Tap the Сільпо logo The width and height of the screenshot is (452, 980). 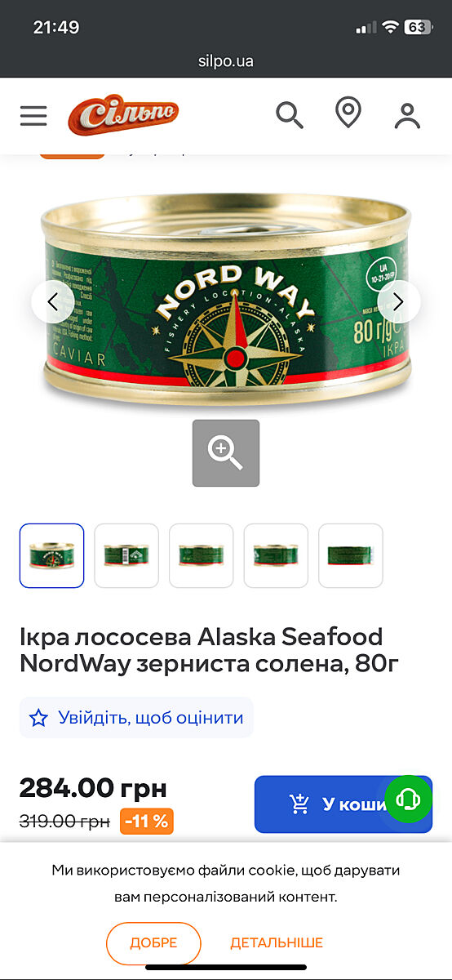pyautogui.click(x=123, y=114)
